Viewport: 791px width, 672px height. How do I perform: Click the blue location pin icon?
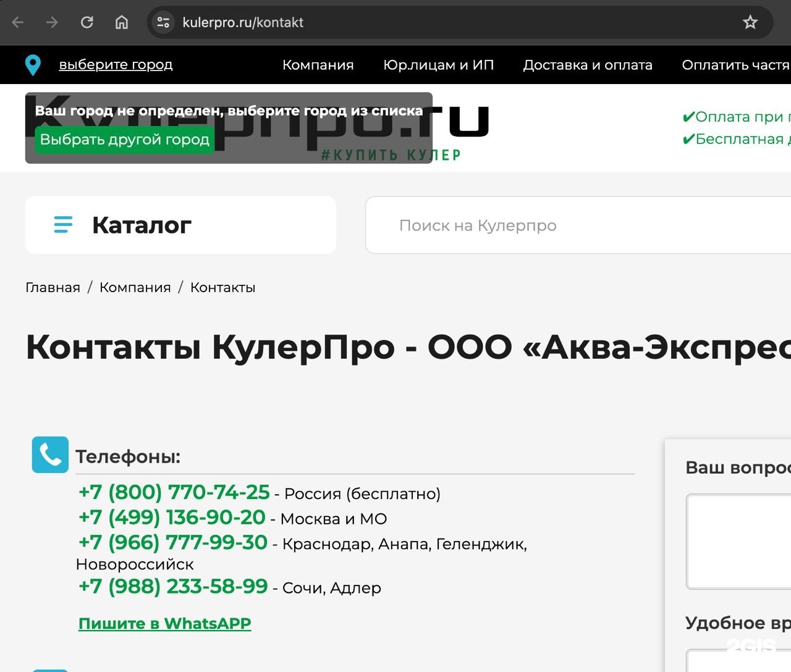pos(33,65)
